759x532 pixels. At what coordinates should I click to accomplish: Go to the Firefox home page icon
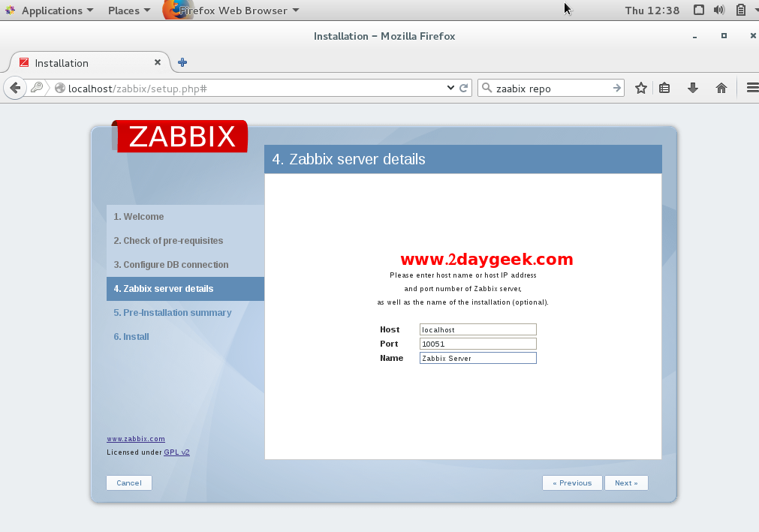click(721, 88)
